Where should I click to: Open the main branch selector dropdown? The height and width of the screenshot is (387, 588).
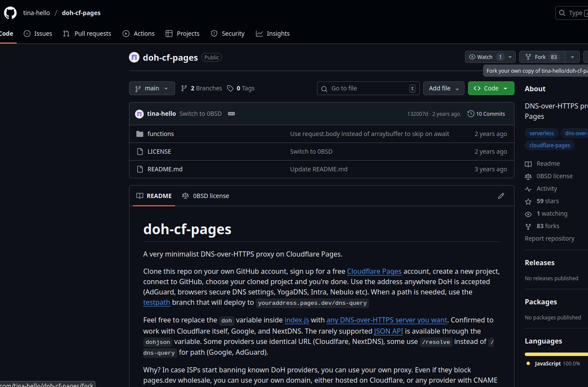pyautogui.click(x=152, y=88)
